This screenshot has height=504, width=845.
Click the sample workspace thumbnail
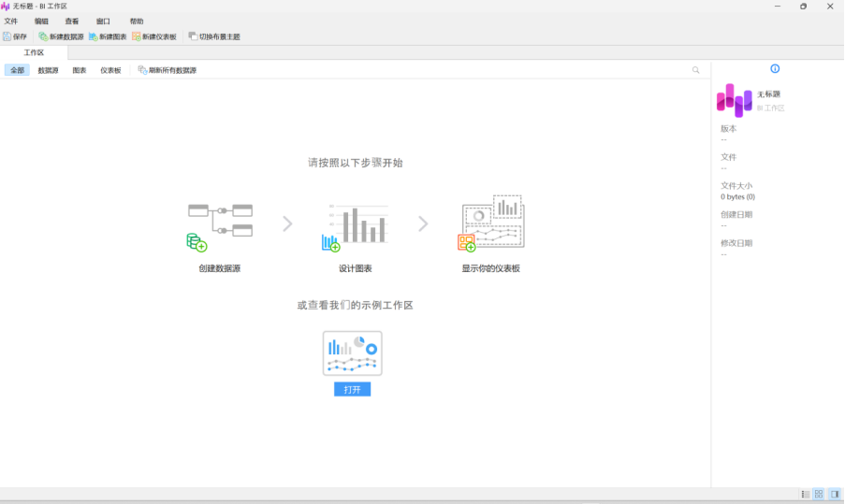(352, 353)
